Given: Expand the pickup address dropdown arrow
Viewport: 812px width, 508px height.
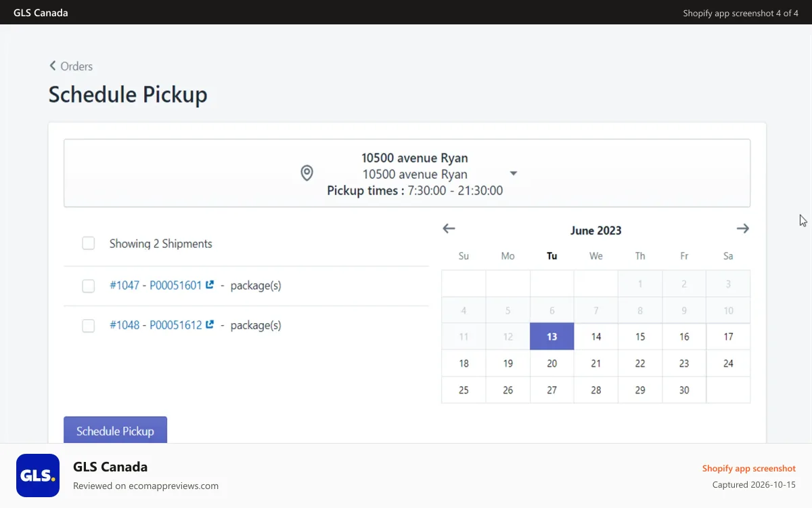Looking at the screenshot, I should point(513,173).
